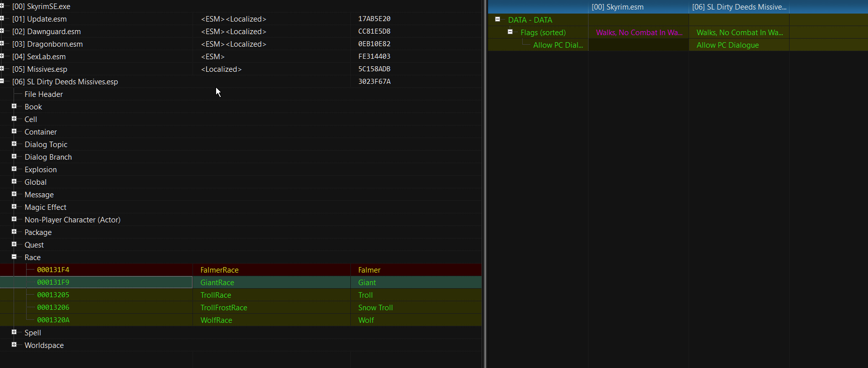The width and height of the screenshot is (868, 368).
Task: Select the [01] Update.esm plugin
Action: point(39,19)
